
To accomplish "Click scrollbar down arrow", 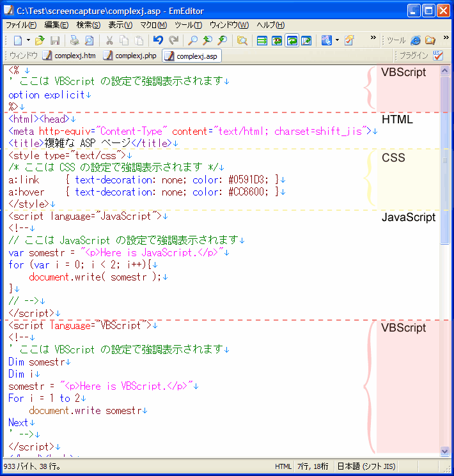I will [444, 451].
